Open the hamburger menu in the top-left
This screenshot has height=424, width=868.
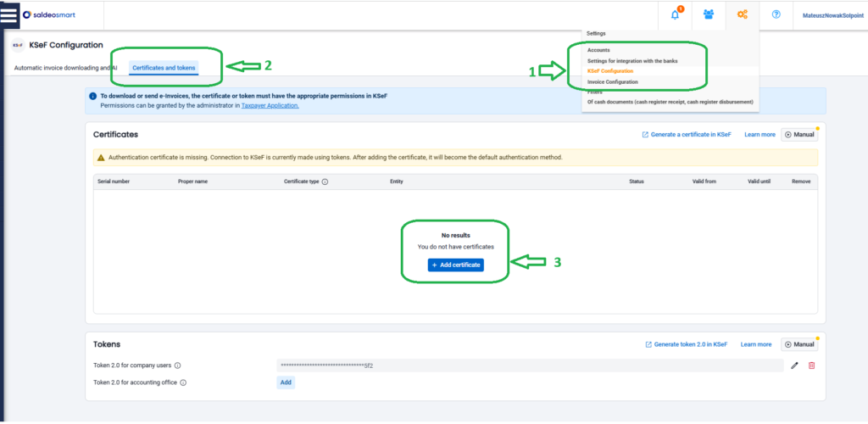click(9, 15)
